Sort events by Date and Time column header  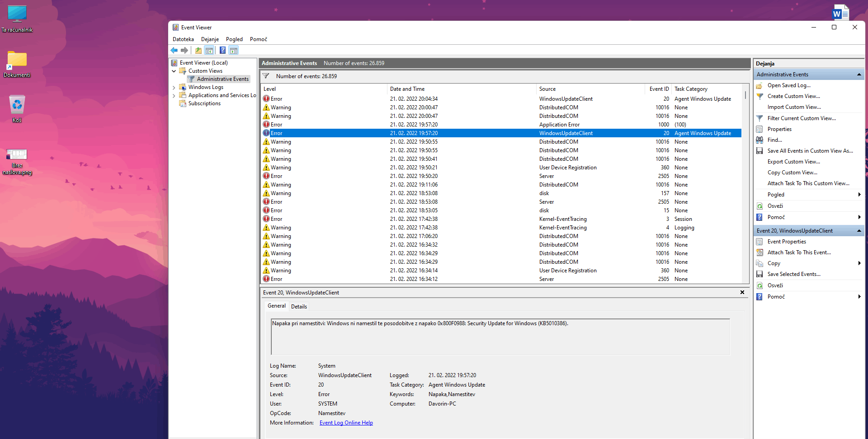coord(462,89)
